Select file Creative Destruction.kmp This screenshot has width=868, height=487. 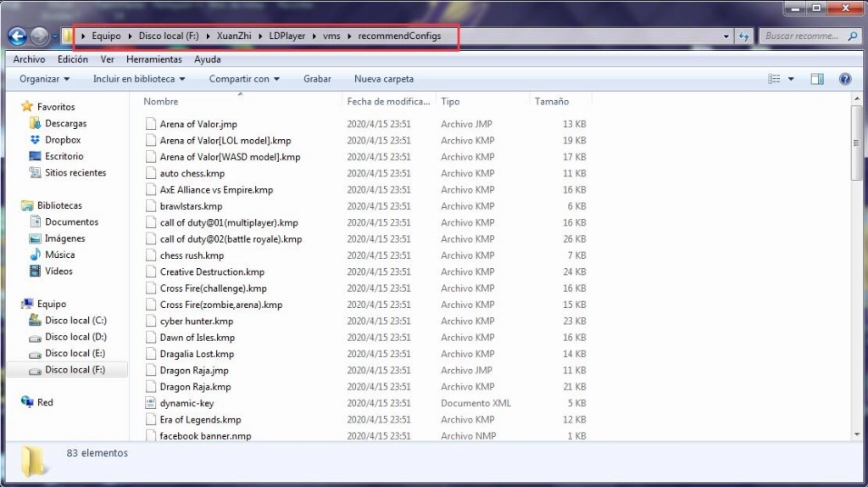click(x=212, y=272)
